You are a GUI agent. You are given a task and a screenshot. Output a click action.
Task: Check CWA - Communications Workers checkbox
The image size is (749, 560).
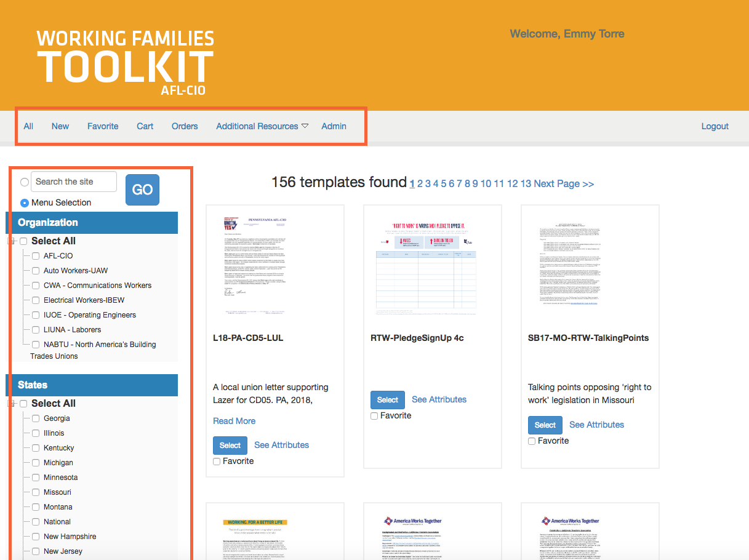click(x=36, y=286)
